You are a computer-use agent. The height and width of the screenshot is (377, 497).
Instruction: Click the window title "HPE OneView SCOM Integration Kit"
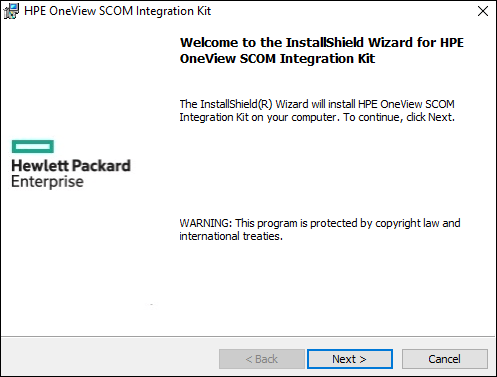[x=117, y=11]
